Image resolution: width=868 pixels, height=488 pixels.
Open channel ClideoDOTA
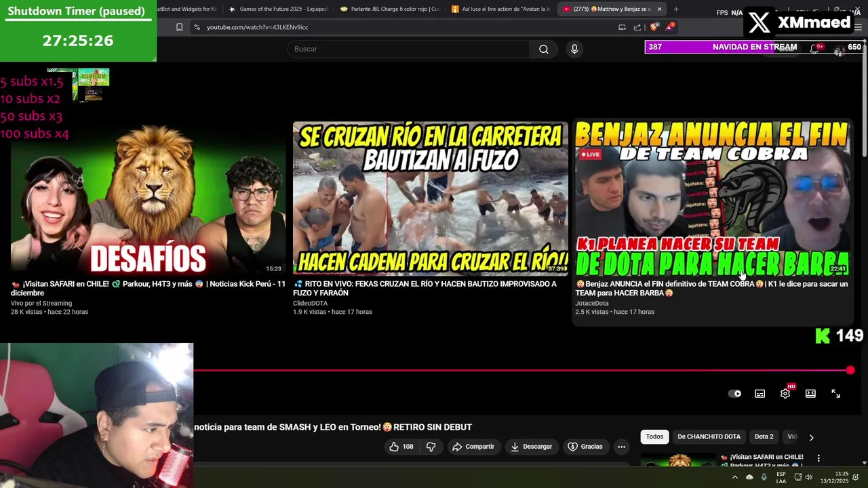pos(310,303)
